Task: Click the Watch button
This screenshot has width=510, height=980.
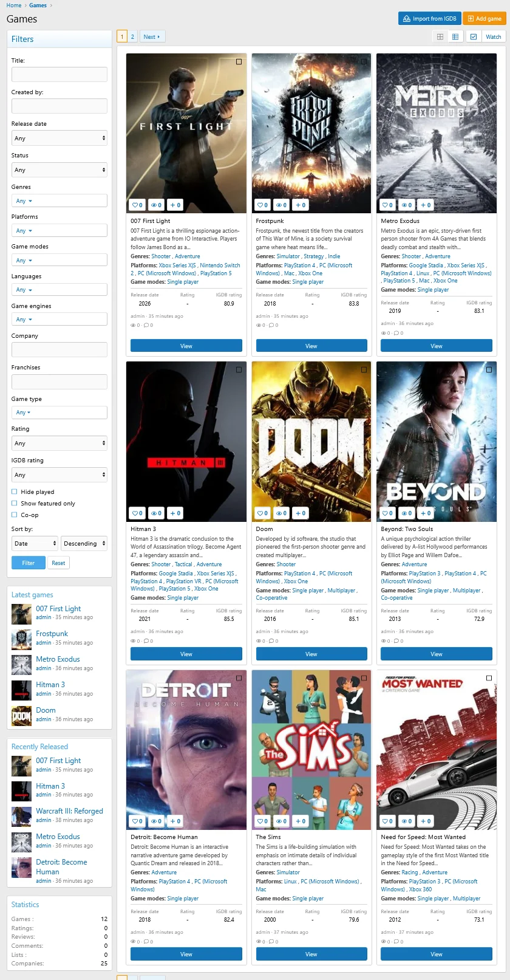Action: [x=494, y=36]
